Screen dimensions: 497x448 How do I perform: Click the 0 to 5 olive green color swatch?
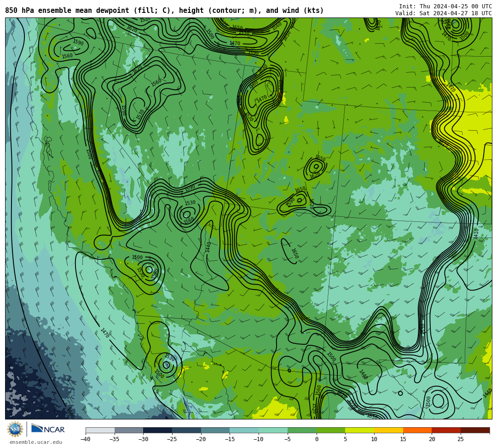(331, 430)
